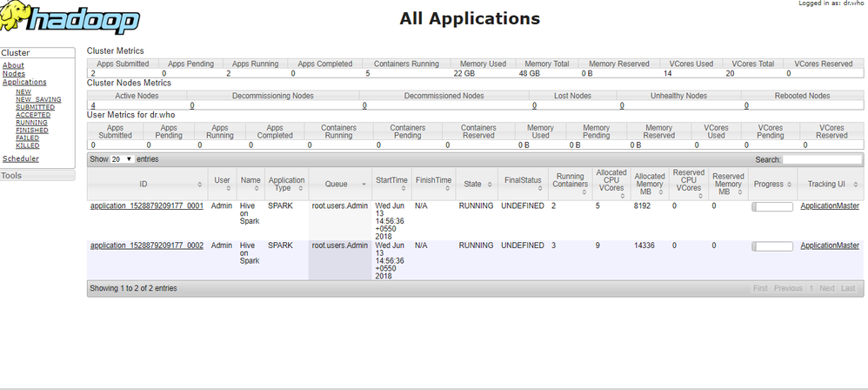868x390 pixels.
Task: Focus the table Search input field
Action: [x=822, y=159]
